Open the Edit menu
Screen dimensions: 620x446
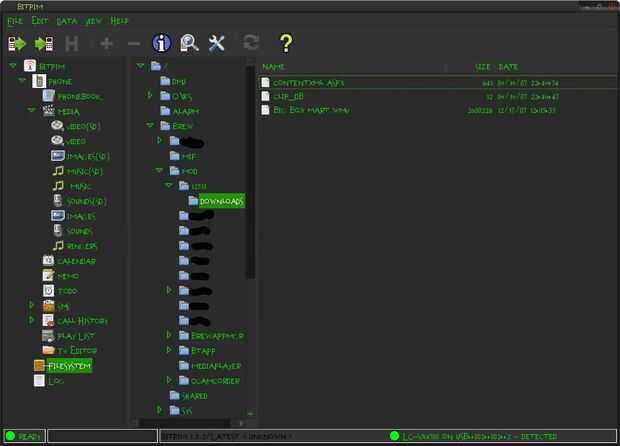tap(40, 21)
